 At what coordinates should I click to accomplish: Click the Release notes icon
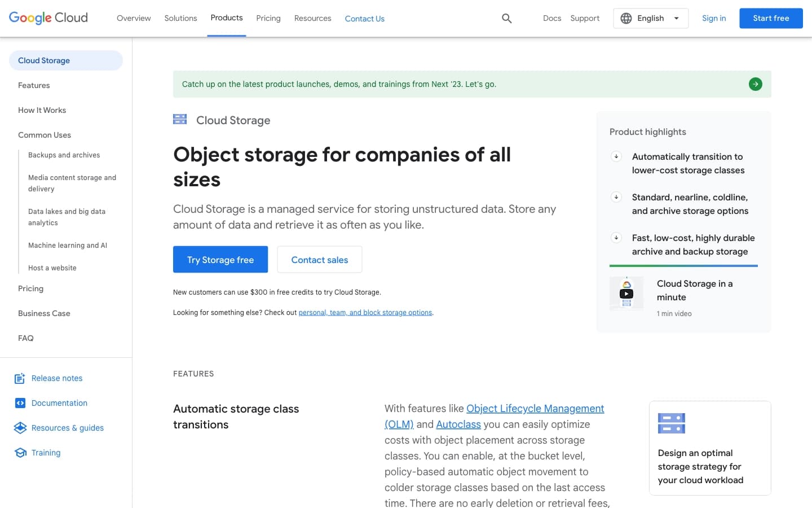click(x=20, y=378)
